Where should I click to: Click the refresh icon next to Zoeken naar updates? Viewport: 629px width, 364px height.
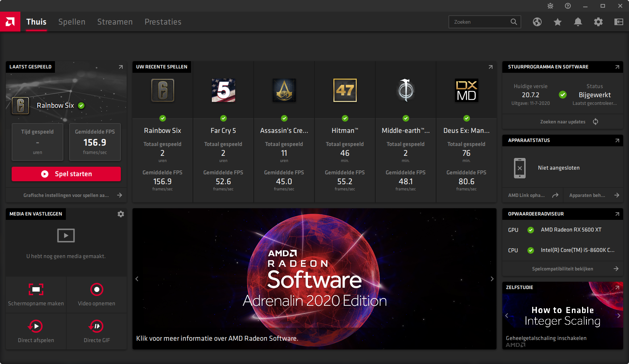coord(596,122)
